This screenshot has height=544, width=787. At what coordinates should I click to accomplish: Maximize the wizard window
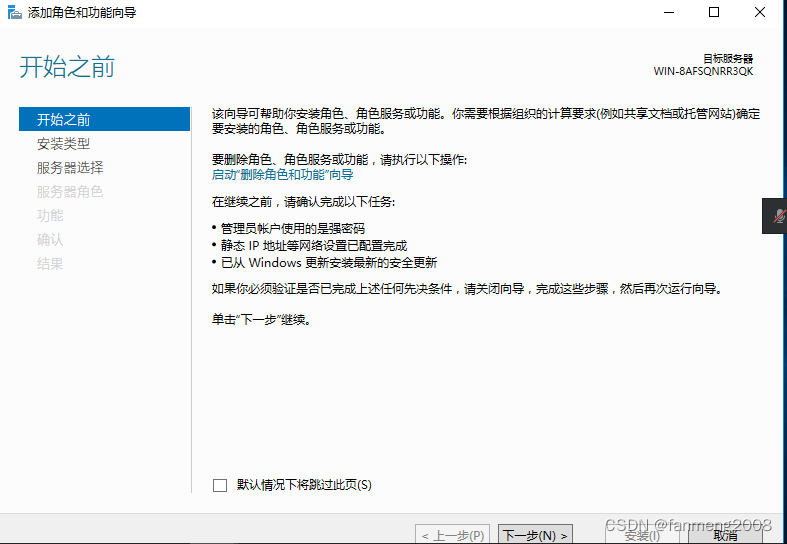[x=714, y=12]
